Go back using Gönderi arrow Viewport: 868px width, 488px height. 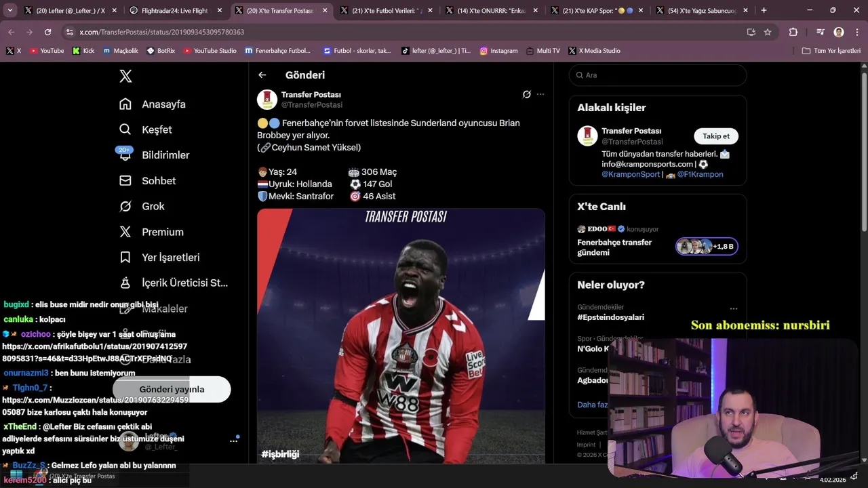click(x=262, y=75)
